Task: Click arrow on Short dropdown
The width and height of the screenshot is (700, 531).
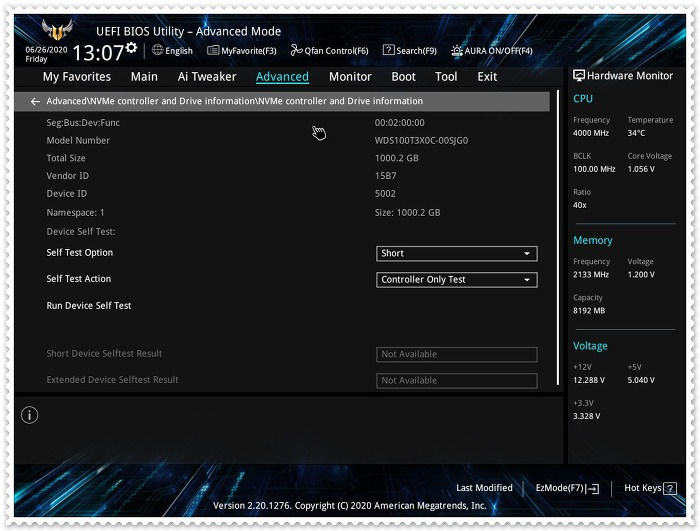Action: click(527, 254)
